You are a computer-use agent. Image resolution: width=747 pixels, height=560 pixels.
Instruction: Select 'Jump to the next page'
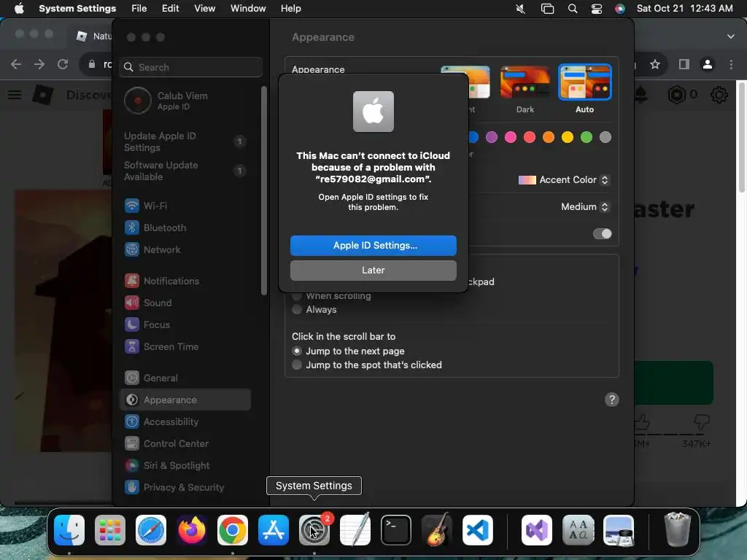[x=348, y=351]
